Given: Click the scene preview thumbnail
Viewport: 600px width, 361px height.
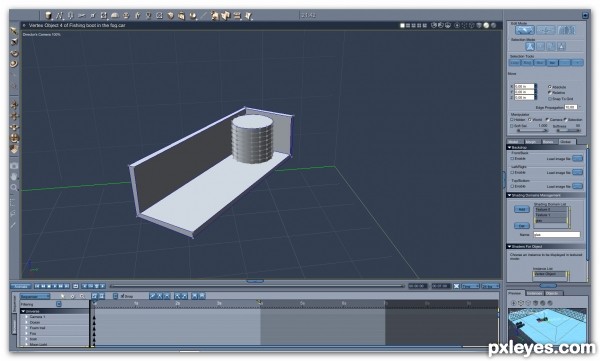Looking at the screenshot, I should pyautogui.click(x=547, y=326).
